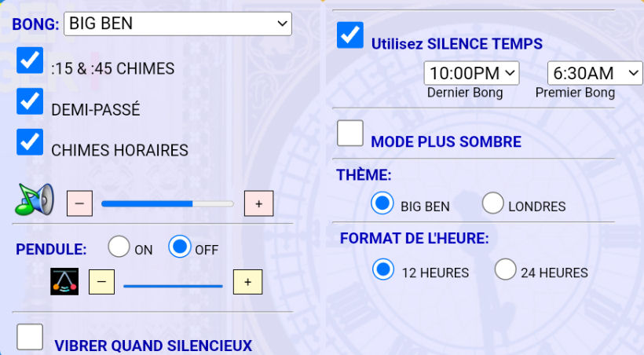Turn on MODE PLUS SOMBRE checkbox
The height and width of the screenshot is (355, 644).
(x=350, y=133)
